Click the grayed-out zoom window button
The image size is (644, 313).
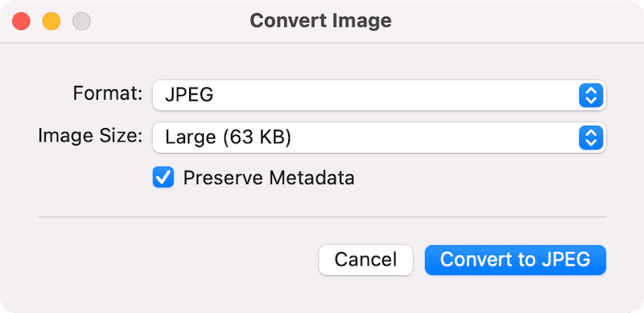(82, 21)
